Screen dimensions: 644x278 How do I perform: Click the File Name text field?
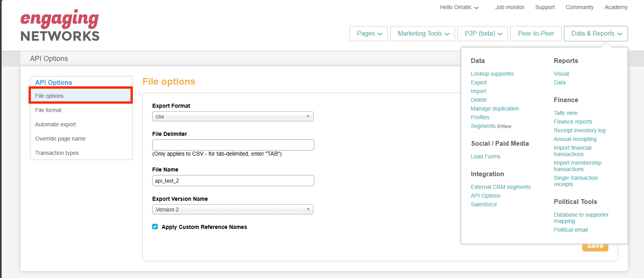coord(233,181)
